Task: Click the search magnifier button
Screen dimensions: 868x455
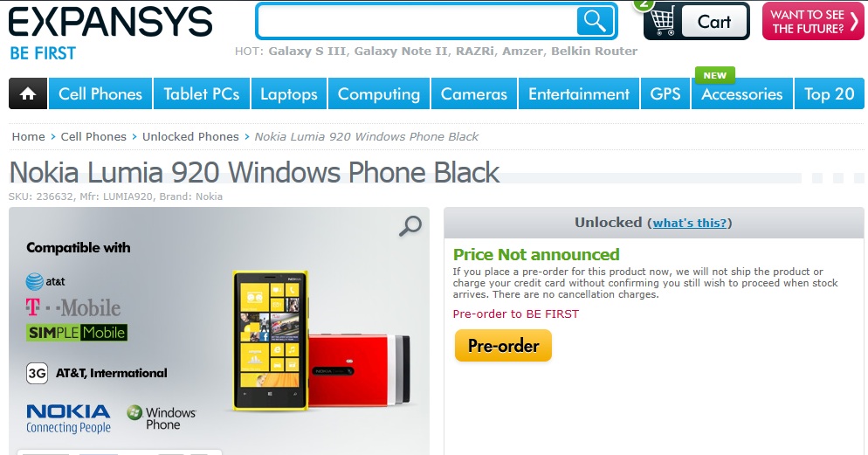Action: pyautogui.click(x=595, y=21)
